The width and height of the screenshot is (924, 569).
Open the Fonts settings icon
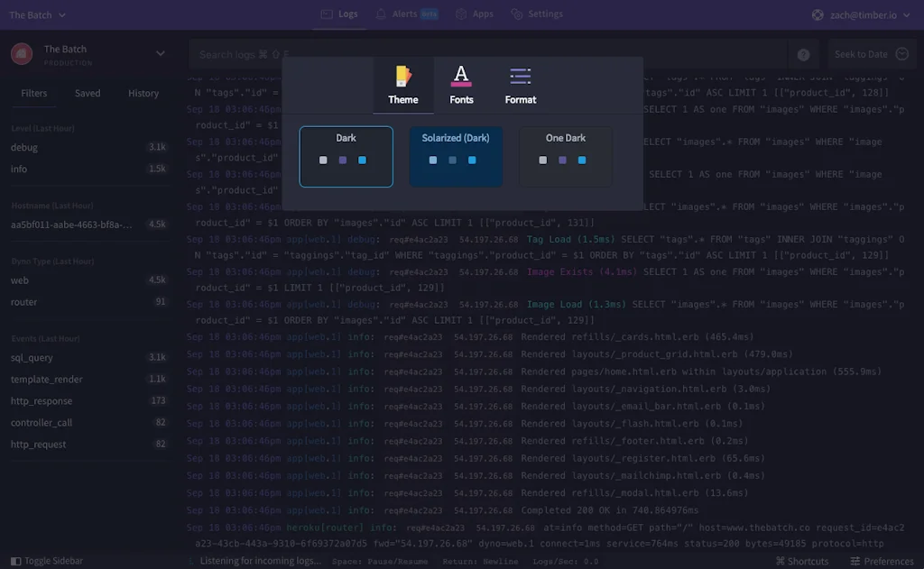point(461,77)
